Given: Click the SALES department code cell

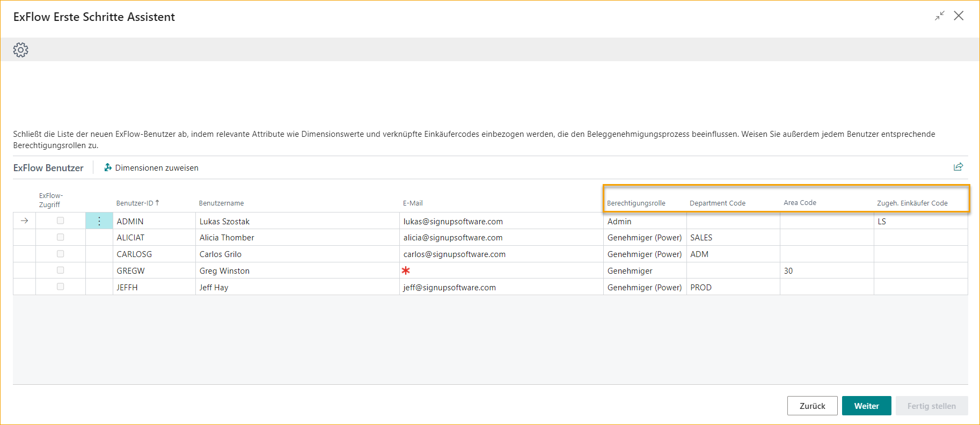Looking at the screenshot, I should tap(733, 238).
